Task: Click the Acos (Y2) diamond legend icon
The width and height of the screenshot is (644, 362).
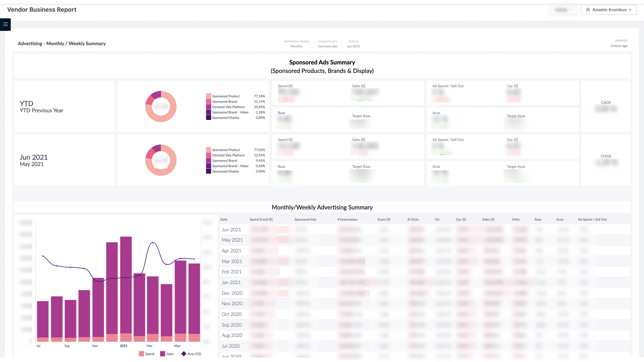Action: tap(183, 353)
